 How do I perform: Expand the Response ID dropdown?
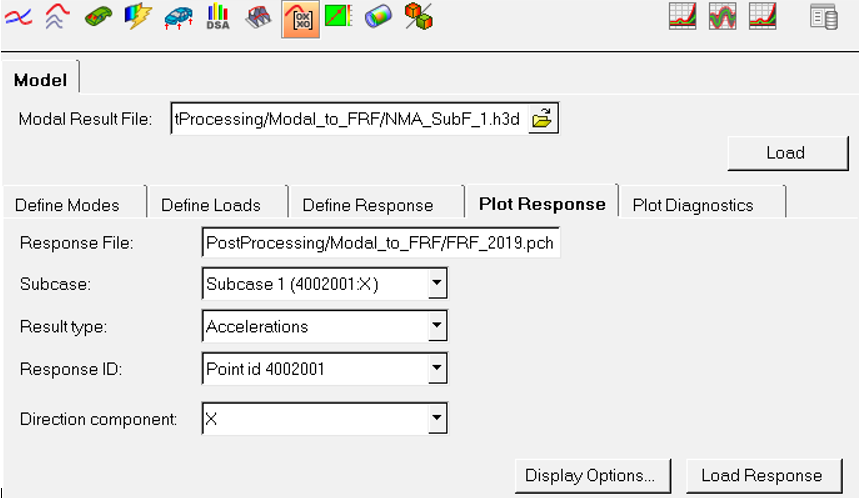pyautogui.click(x=436, y=369)
